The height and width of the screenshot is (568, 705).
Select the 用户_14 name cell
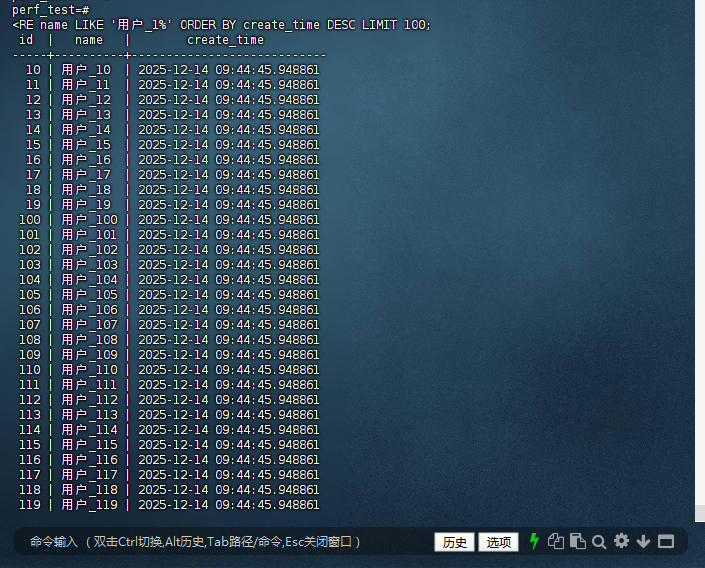click(x=86, y=130)
